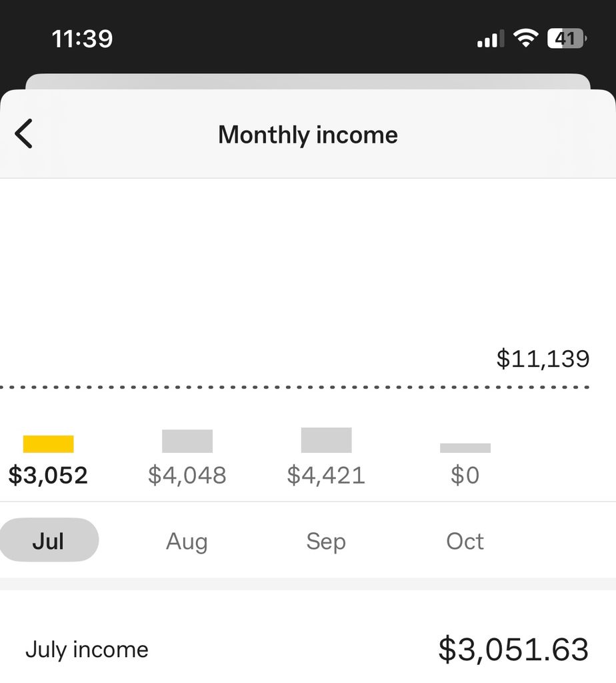
Task: Tap the battery level indicator
Action: point(566,39)
